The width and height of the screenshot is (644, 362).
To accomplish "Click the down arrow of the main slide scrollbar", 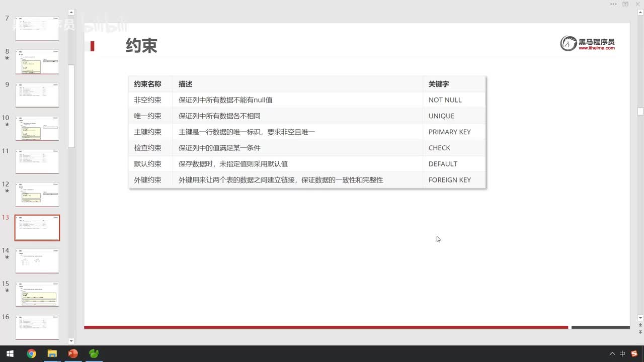I will coord(640,318).
